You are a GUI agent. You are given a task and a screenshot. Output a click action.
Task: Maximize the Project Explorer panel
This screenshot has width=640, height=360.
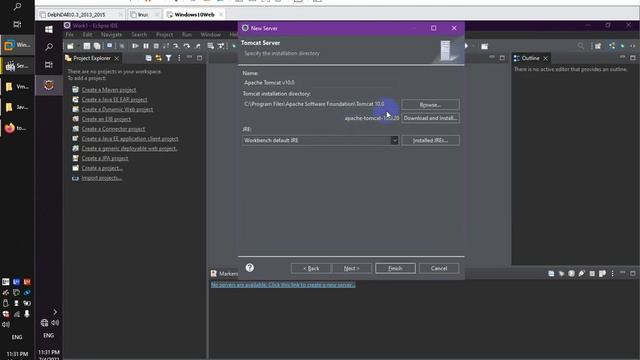click(x=200, y=58)
